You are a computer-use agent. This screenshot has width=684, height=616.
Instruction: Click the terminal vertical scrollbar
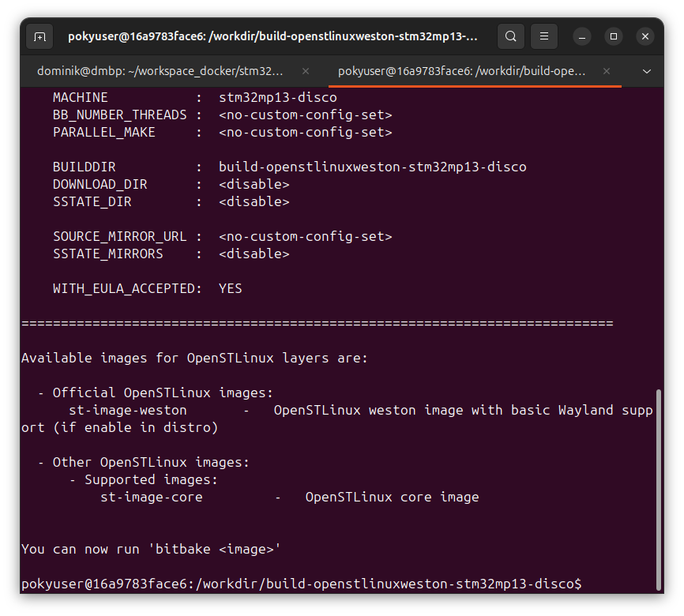point(659,490)
